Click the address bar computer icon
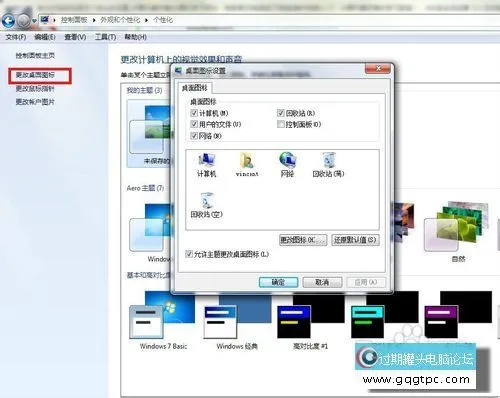Image resolution: width=500 pixels, height=398 pixels. coord(45,20)
